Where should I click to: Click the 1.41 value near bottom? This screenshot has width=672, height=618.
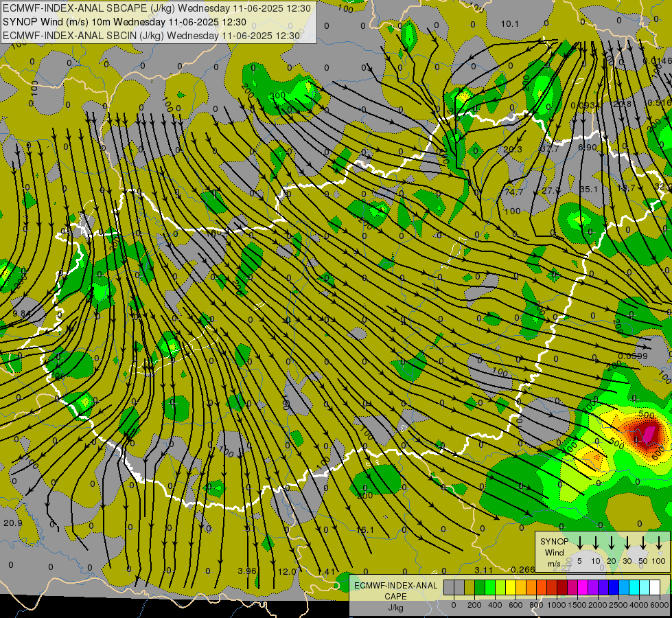[x=326, y=572]
